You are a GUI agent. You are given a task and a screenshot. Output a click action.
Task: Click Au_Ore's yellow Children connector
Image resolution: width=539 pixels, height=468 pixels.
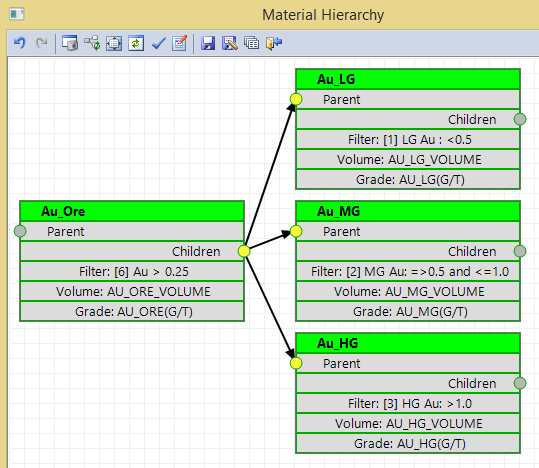pos(244,251)
